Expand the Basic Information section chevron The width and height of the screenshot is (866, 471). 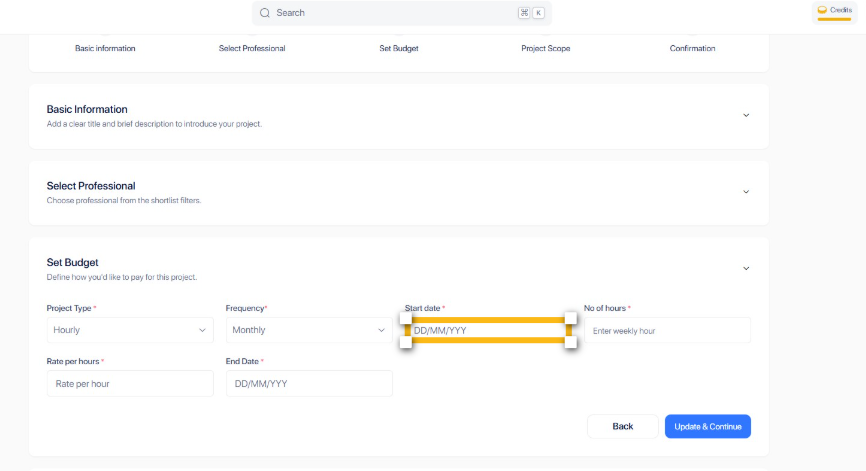pyautogui.click(x=746, y=115)
